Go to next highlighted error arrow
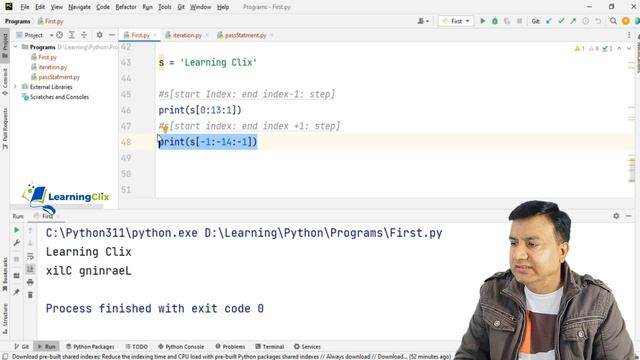The image size is (640, 360). 629,49
